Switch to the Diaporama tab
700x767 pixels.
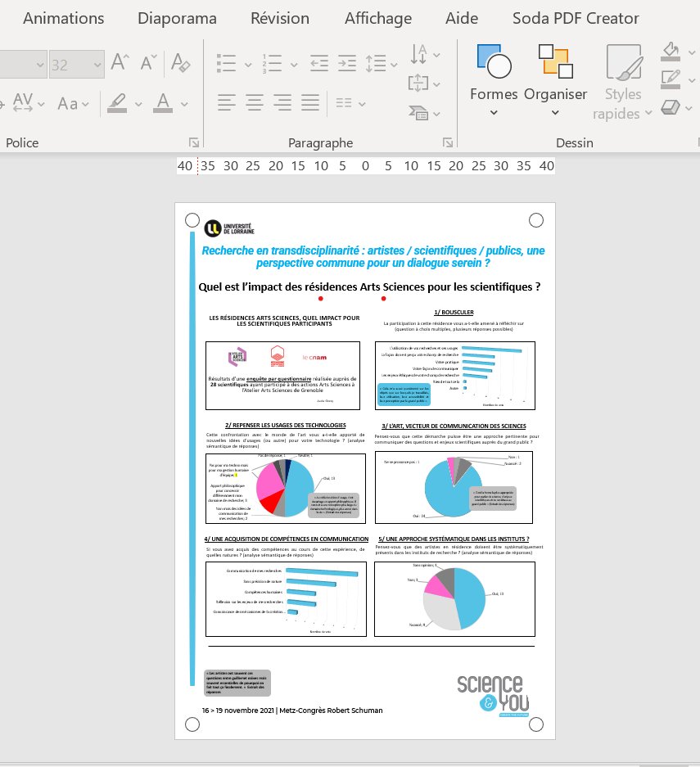(x=177, y=19)
